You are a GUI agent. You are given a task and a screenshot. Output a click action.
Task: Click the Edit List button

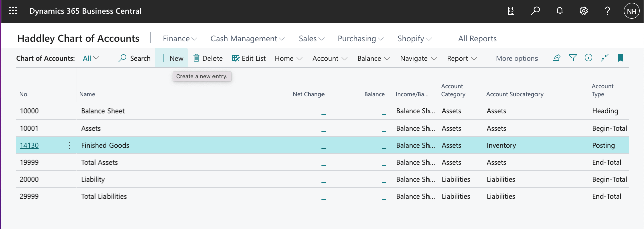click(x=249, y=58)
